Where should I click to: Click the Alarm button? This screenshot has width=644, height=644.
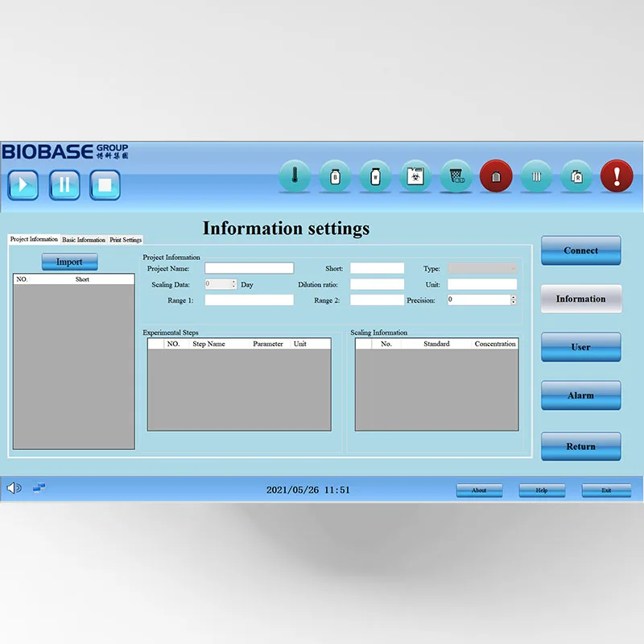(580, 395)
